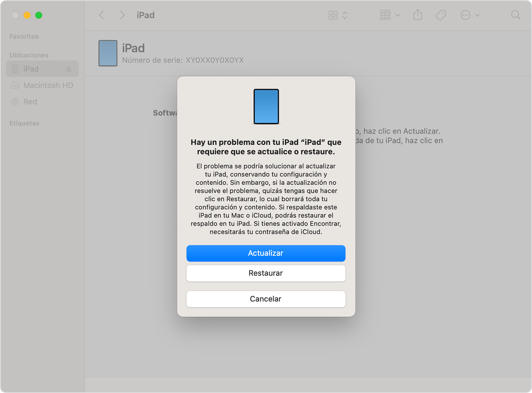Click the Cancelar button

266,299
